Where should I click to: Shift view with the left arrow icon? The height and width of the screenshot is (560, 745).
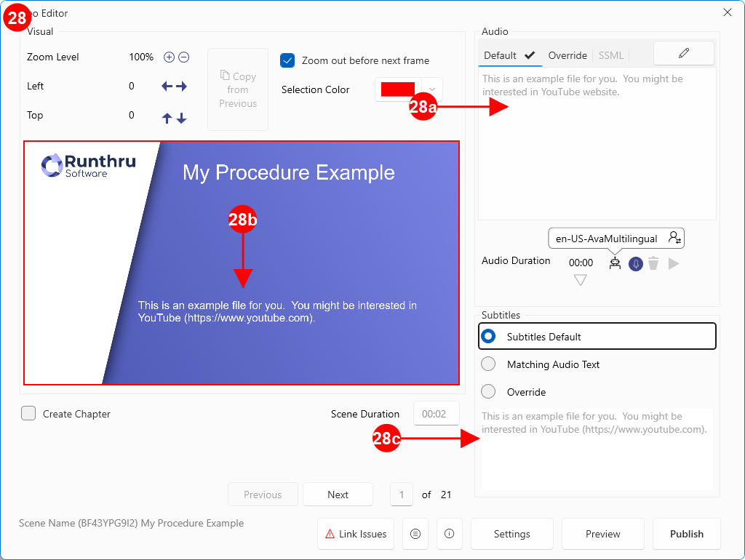167,87
